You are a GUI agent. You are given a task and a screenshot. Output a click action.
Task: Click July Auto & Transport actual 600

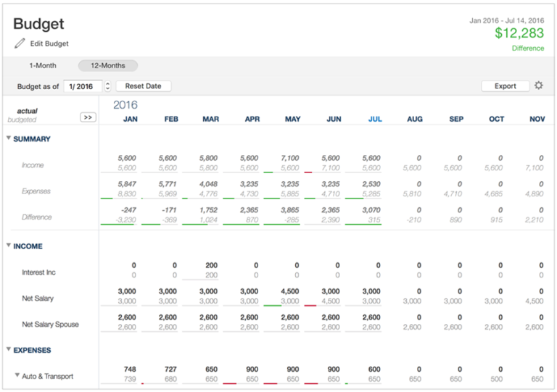pos(374,370)
